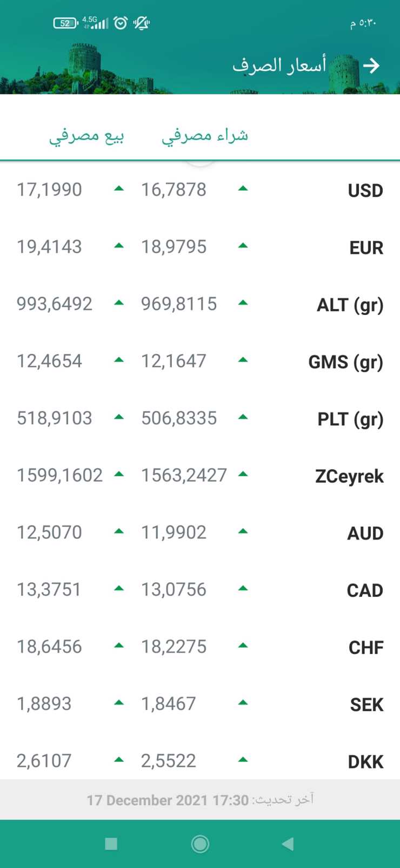This screenshot has height=868, width=400.
Task: Tap the recent apps square button
Action: tap(111, 844)
